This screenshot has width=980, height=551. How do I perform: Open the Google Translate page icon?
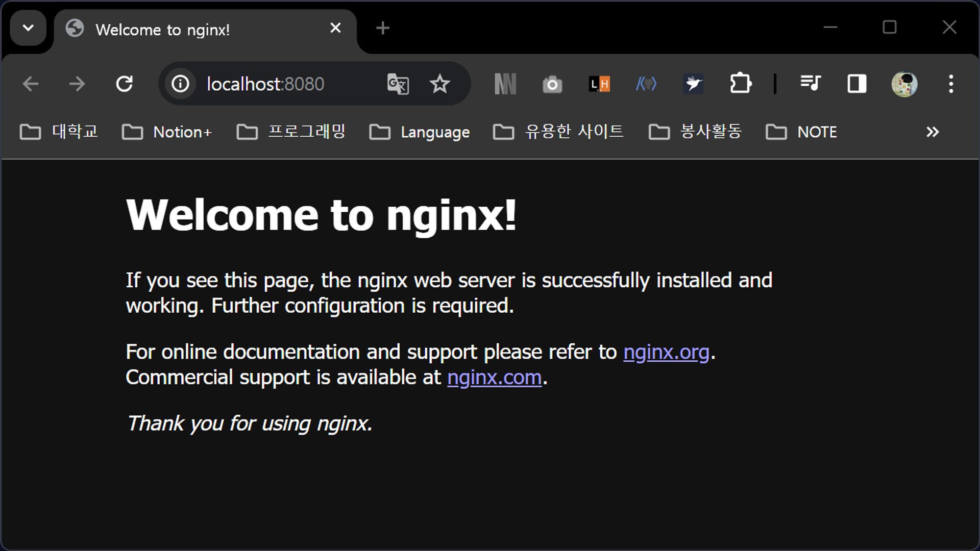click(x=398, y=84)
